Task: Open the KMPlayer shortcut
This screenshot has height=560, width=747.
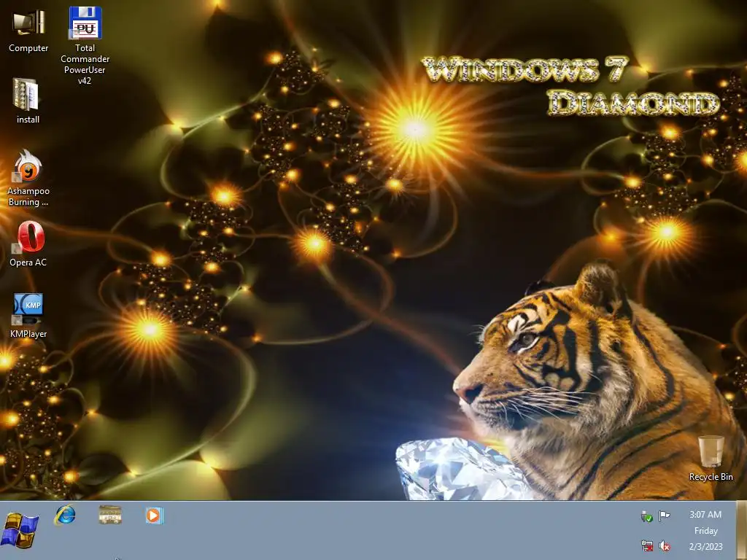Action: point(28,315)
